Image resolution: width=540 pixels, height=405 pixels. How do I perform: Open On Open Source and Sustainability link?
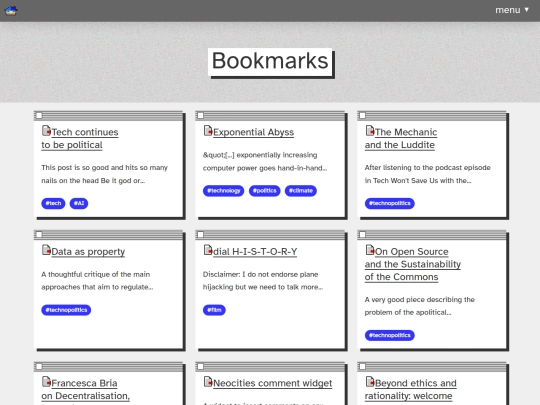(413, 264)
